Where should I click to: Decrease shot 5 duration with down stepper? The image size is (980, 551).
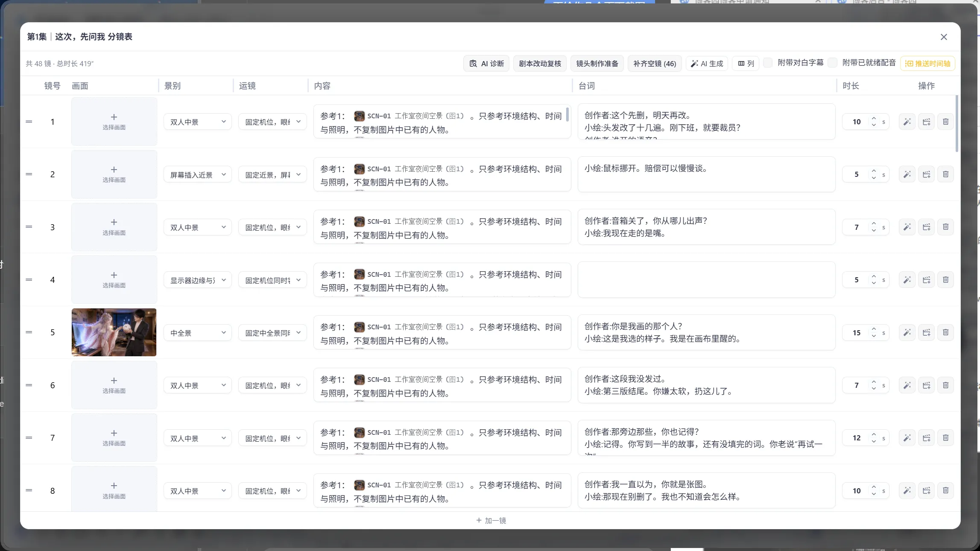point(874,336)
